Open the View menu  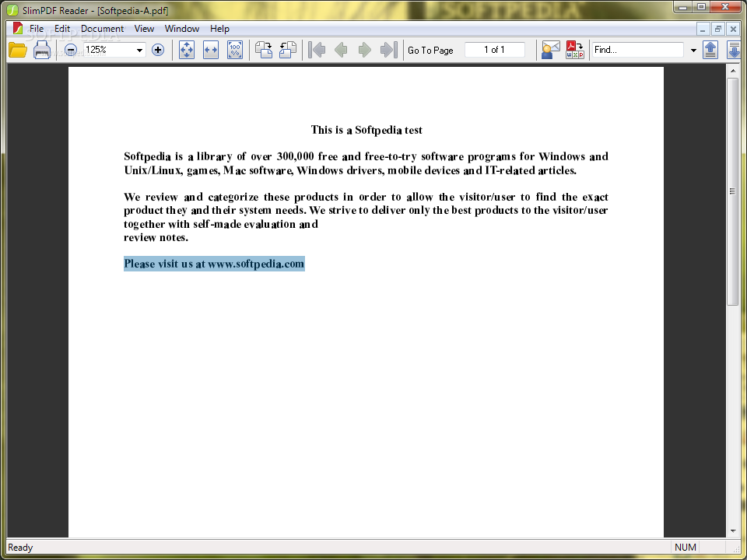(144, 29)
